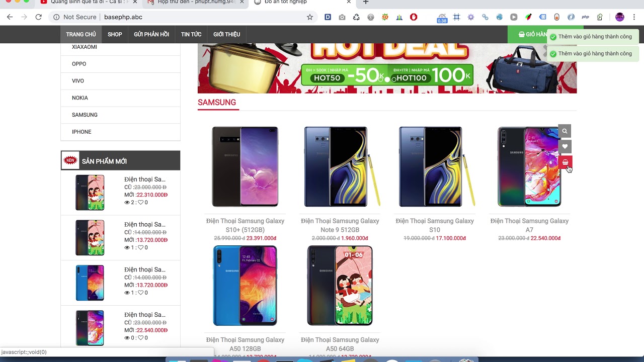644x362 pixels.
Task: Click the first new product thumbnail priced 22.310.000
Action: click(x=90, y=193)
